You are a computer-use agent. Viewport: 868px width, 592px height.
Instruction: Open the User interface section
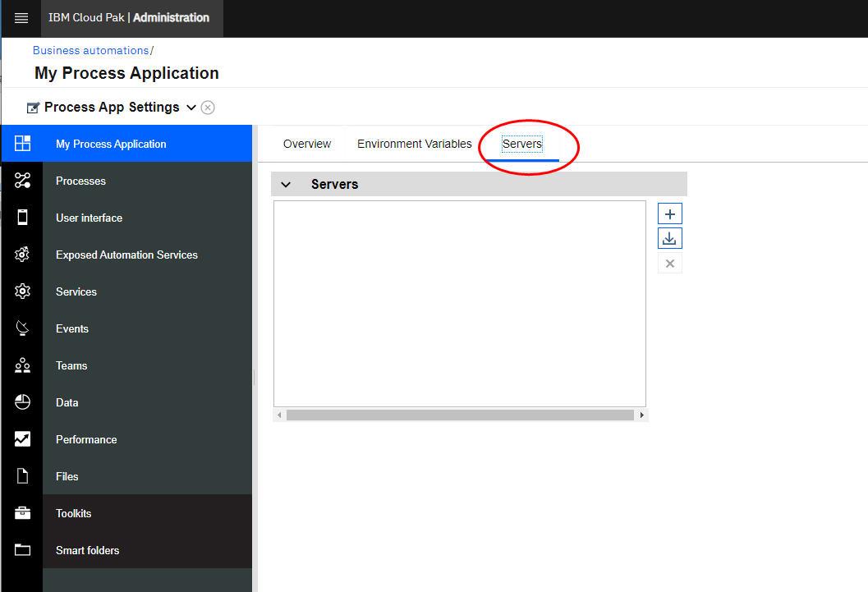89,218
